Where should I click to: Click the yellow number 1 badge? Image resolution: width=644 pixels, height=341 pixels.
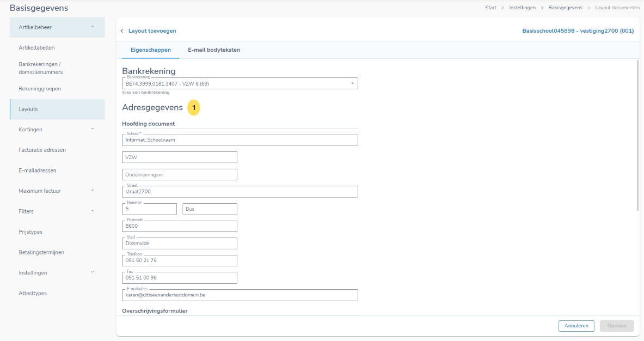click(x=194, y=108)
